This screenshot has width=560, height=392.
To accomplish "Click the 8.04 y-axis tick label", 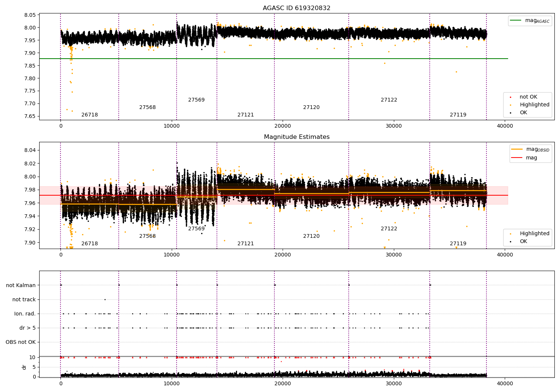I will (x=30, y=150).
